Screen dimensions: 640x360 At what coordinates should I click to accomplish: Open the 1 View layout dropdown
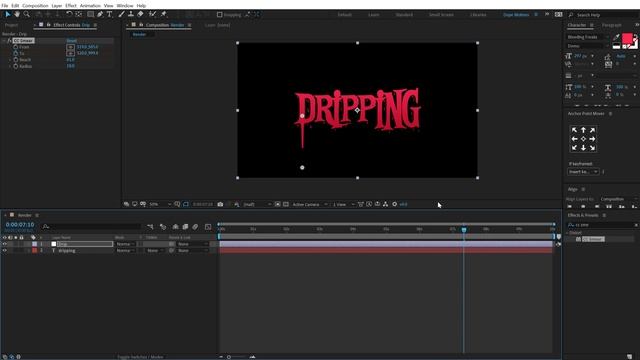point(343,204)
